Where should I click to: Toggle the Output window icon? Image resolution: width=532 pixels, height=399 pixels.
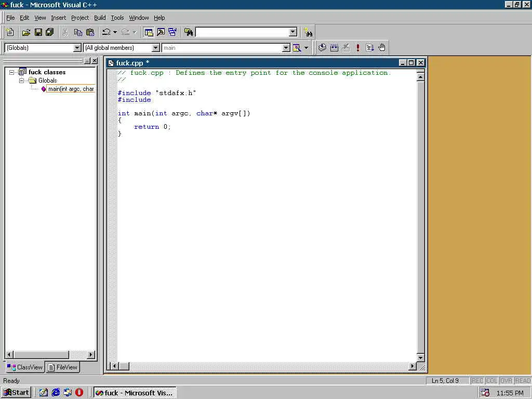point(161,32)
